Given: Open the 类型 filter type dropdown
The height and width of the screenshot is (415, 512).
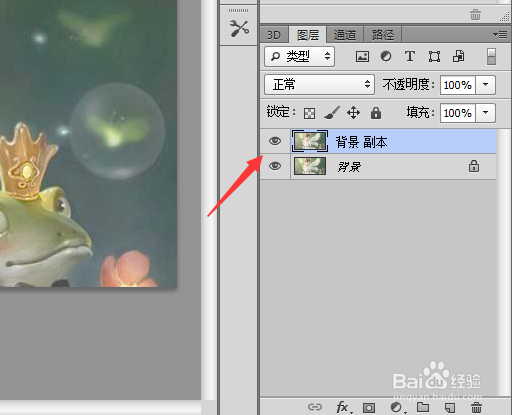Looking at the screenshot, I should [x=300, y=56].
